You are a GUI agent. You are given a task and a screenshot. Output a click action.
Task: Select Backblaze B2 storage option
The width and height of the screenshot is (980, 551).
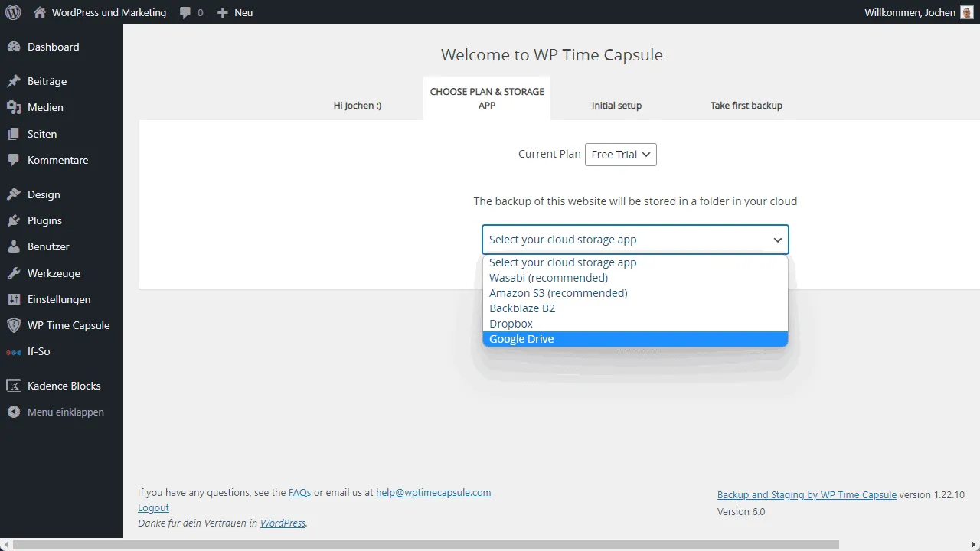point(635,308)
